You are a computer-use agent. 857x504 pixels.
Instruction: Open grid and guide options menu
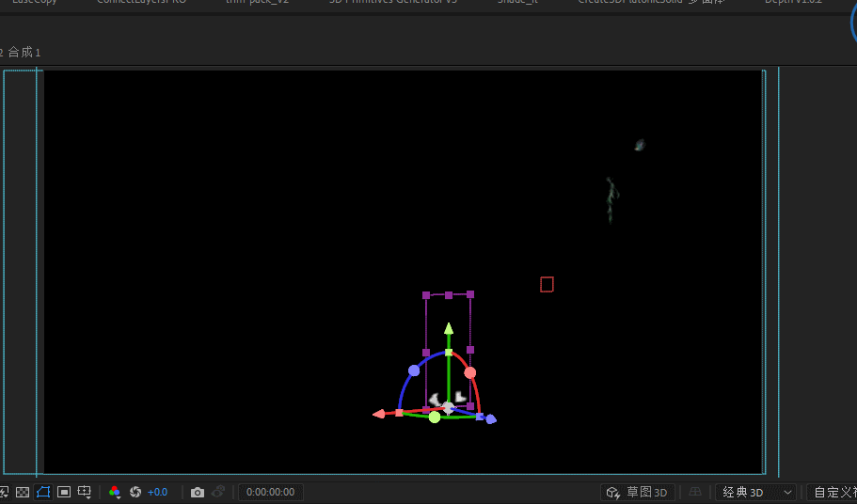[84, 492]
